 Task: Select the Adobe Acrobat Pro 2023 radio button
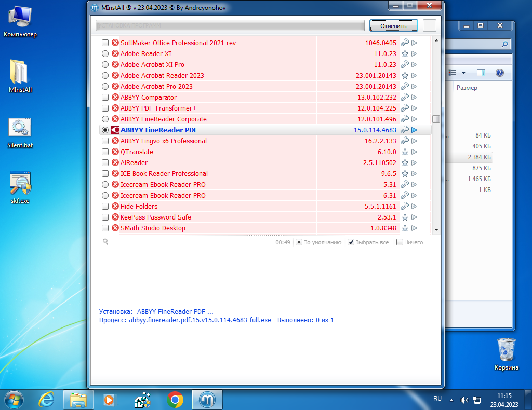point(105,86)
